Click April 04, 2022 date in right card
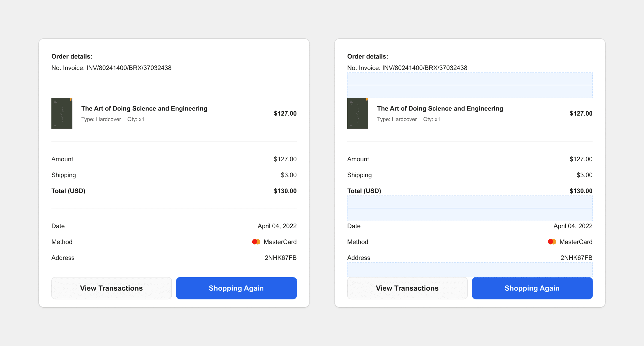Image resolution: width=644 pixels, height=346 pixels. (573, 226)
